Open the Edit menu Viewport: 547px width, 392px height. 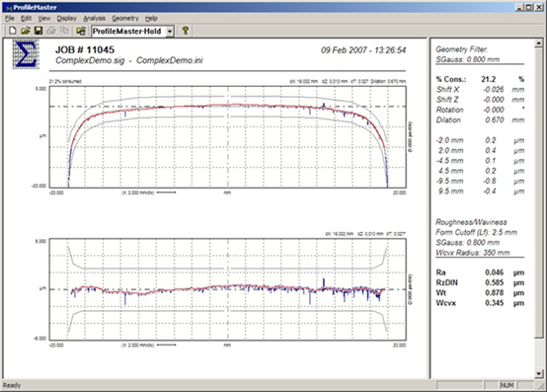(x=26, y=19)
